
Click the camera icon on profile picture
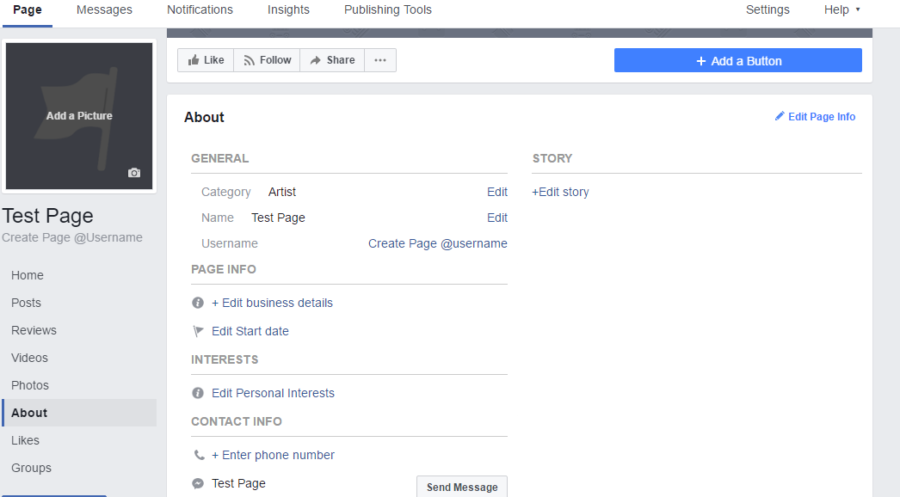click(134, 173)
